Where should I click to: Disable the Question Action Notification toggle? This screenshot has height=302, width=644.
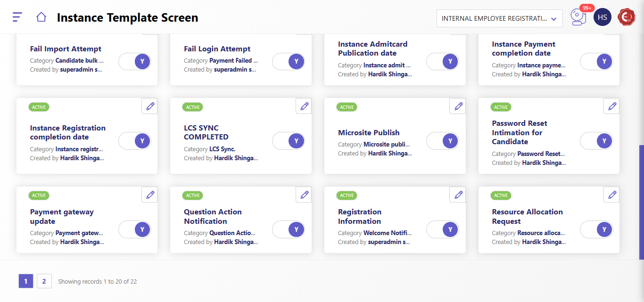pos(289,229)
